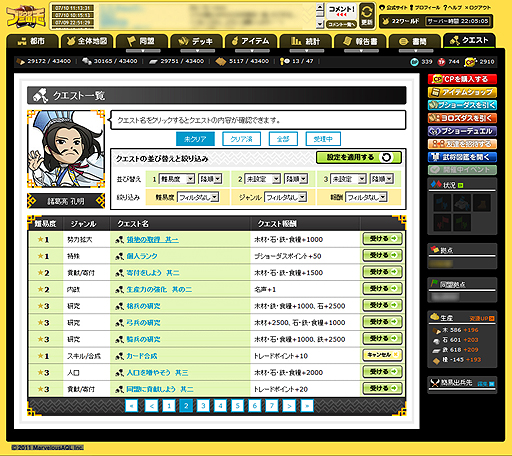Click the Zhuge Liang character portrait

pos(66,149)
